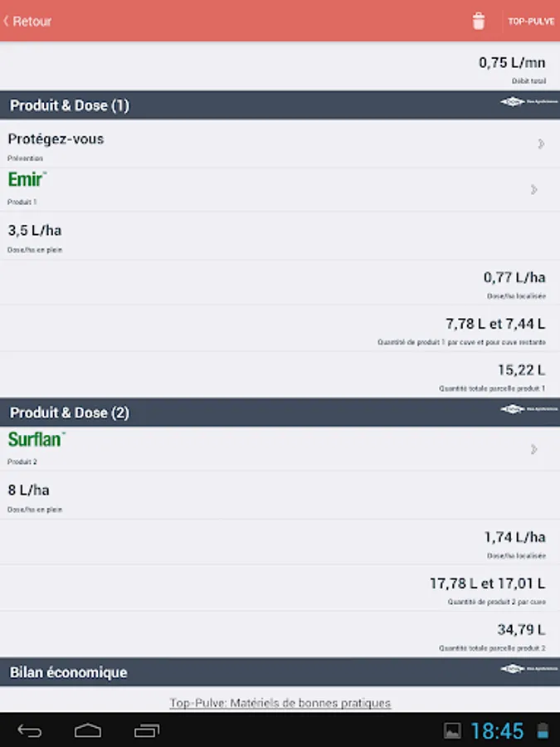Open Top-Pulve bonnes pratiques link
The height and width of the screenshot is (747, 560).
[x=280, y=703]
